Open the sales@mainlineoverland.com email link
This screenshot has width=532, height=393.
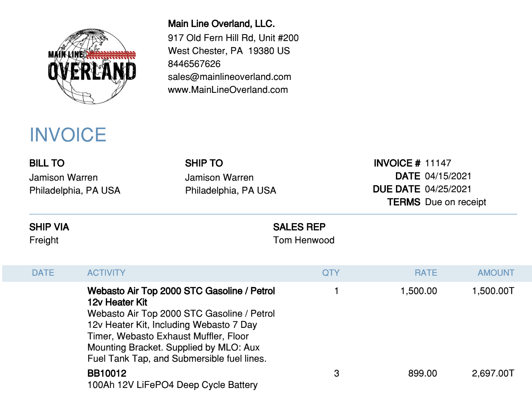coord(229,77)
